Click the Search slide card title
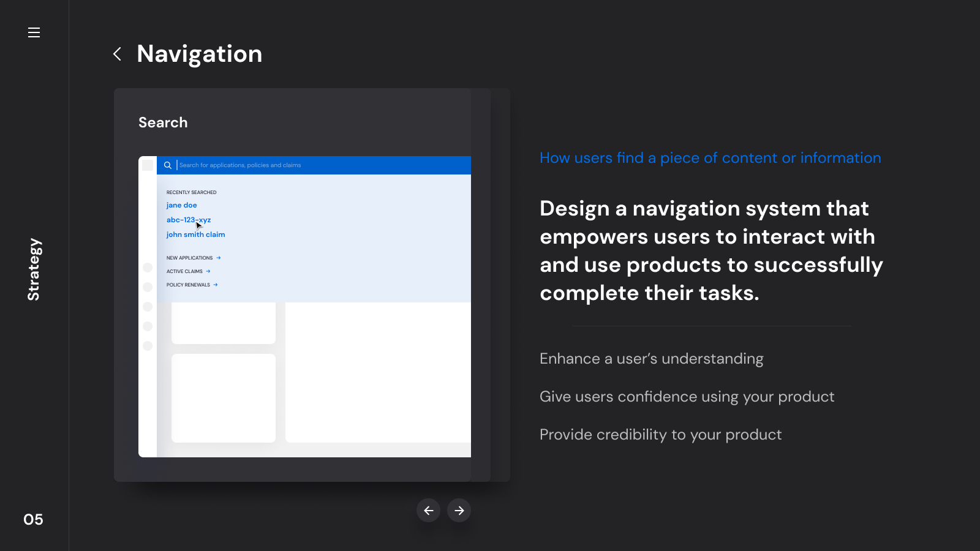 point(163,122)
